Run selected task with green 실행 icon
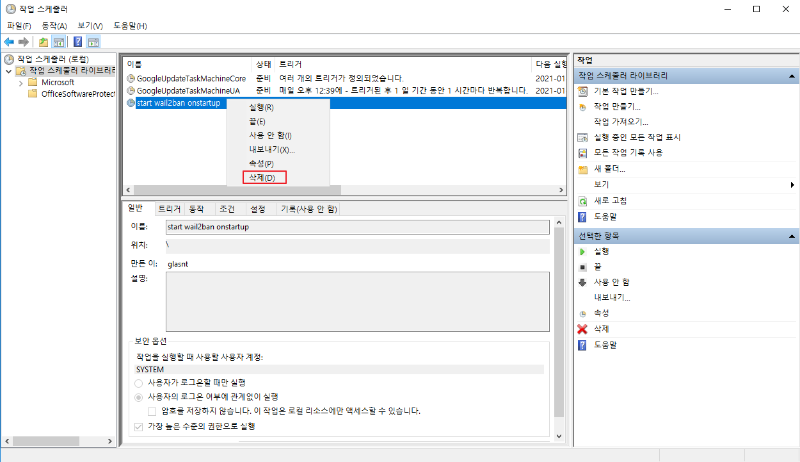 click(600, 251)
